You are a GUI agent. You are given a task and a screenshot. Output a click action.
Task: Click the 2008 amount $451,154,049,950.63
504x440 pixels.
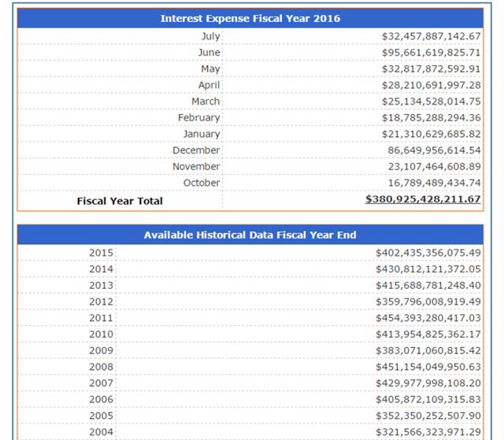tap(428, 367)
